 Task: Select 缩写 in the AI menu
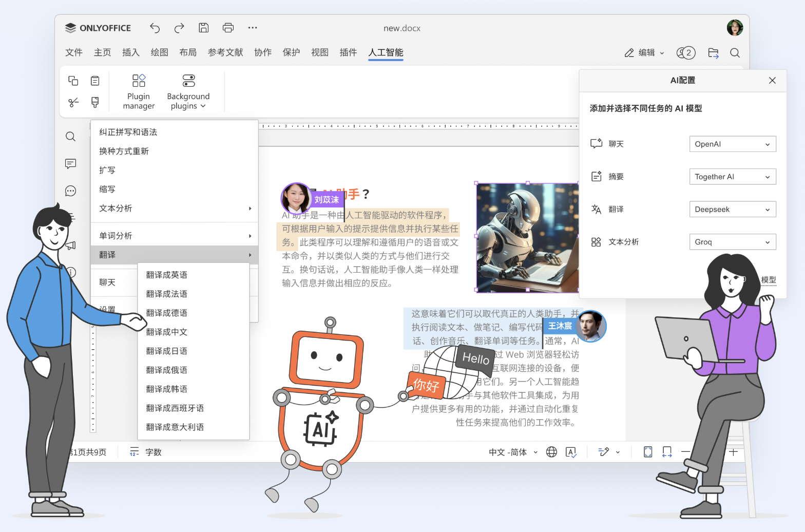tap(175, 189)
